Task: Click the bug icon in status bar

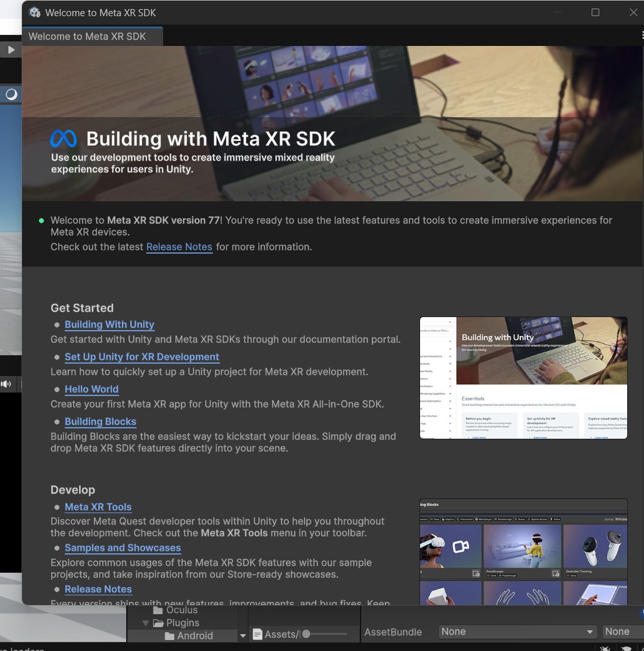Action: coord(605,648)
